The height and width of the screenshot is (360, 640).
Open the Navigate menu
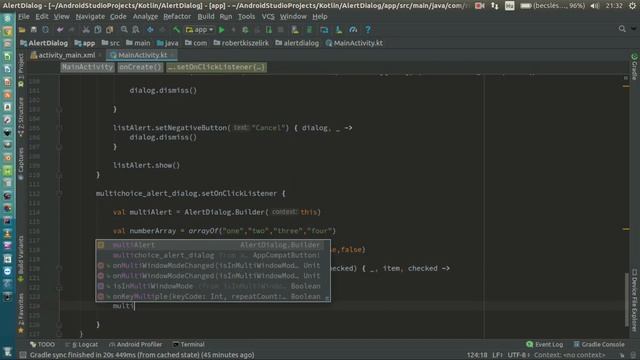coord(90,17)
